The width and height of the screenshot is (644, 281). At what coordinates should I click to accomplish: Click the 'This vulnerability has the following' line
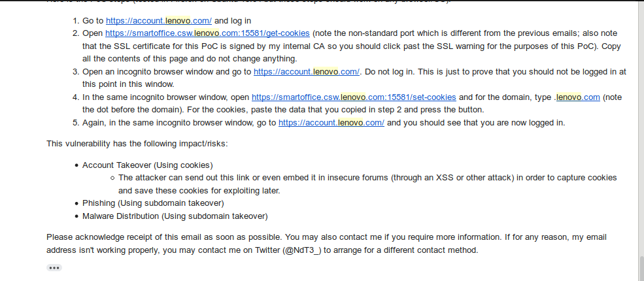[137, 144]
